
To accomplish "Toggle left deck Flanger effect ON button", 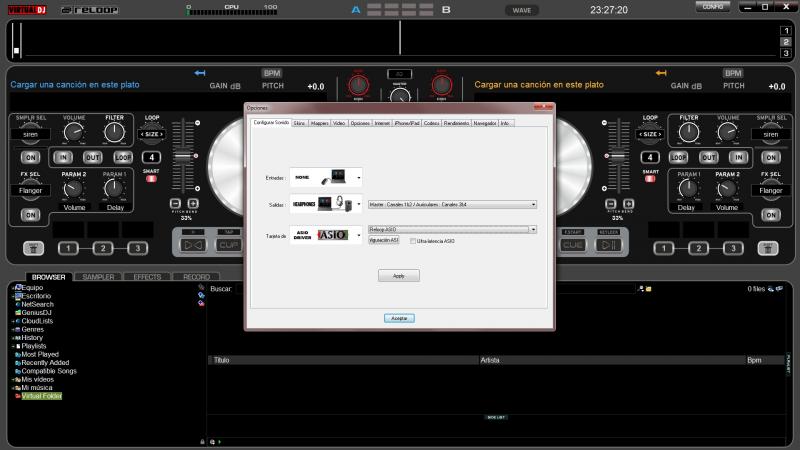I will (x=31, y=215).
